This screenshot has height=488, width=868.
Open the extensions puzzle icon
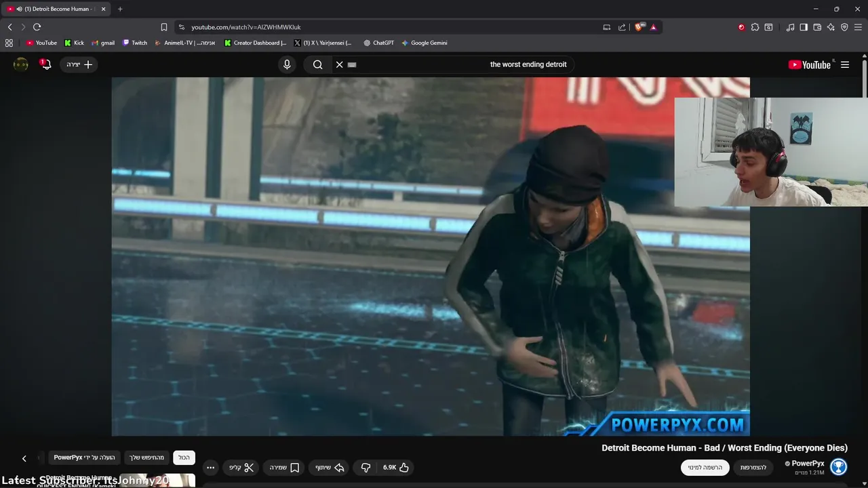click(755, 27)
